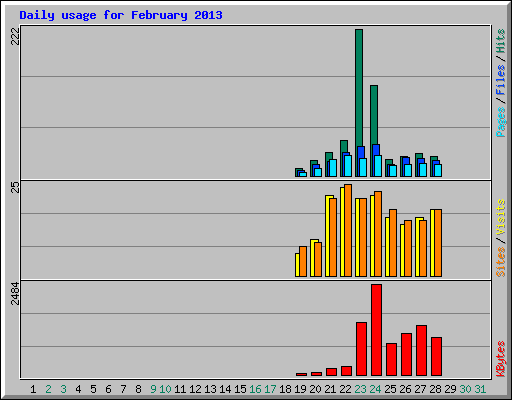This screenshot has width=512, height=400.
Task: Click day 26 on the x-axis
Action: pos(405,389)
